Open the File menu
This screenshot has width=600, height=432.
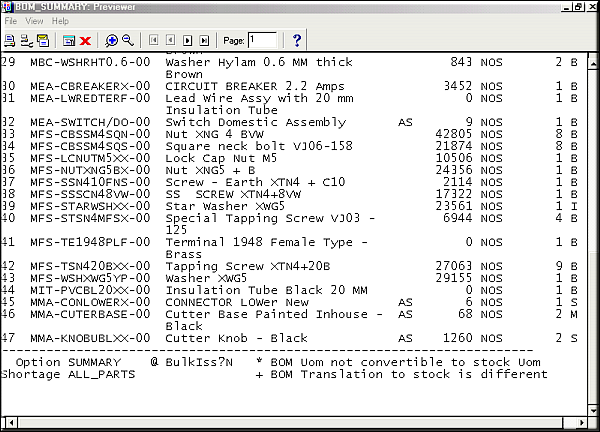11,20
